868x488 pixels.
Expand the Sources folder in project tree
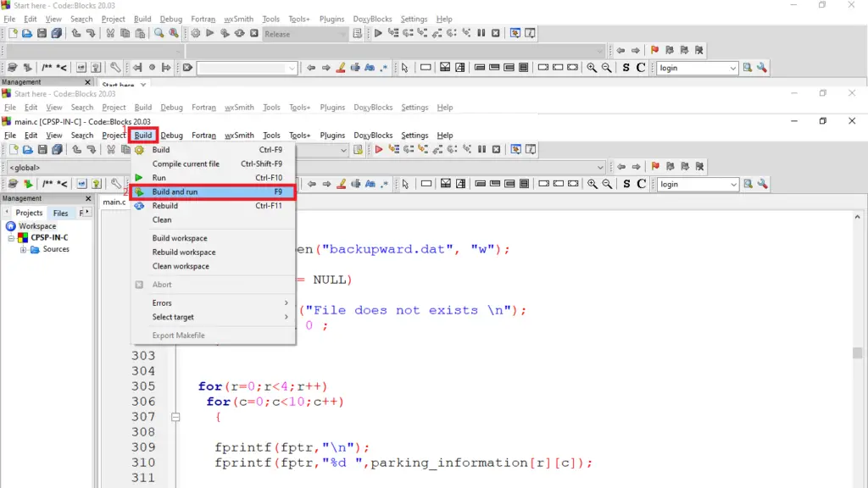(24, 250)
